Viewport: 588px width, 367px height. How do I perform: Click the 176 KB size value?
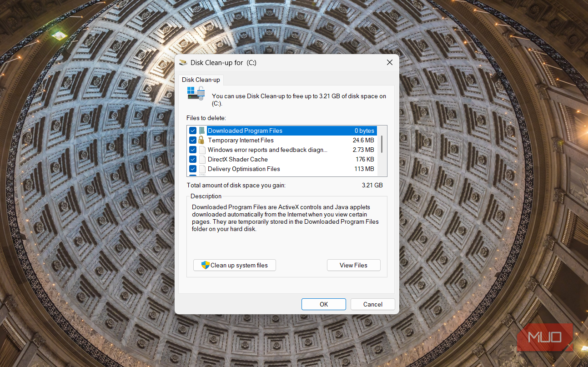[365, 159]
